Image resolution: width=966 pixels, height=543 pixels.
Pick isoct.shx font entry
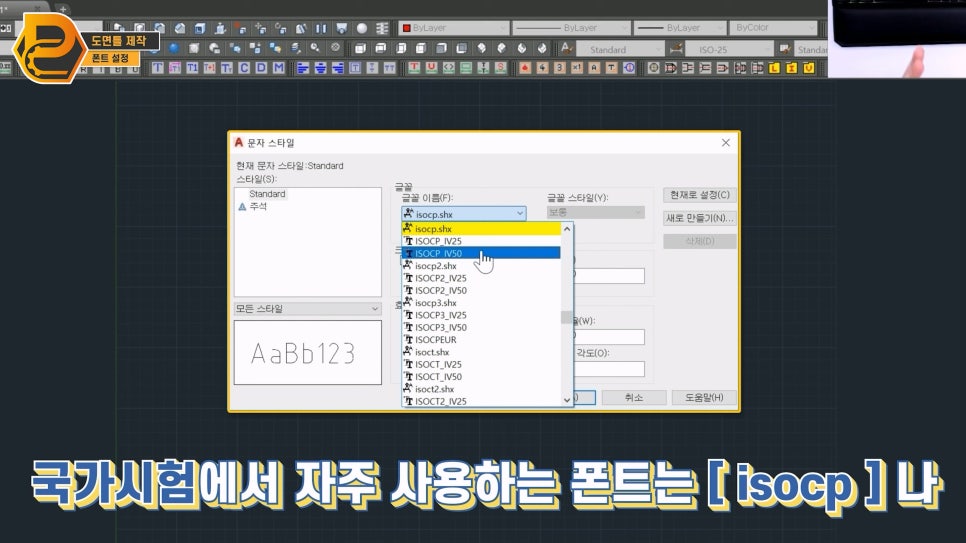[481, 352]
